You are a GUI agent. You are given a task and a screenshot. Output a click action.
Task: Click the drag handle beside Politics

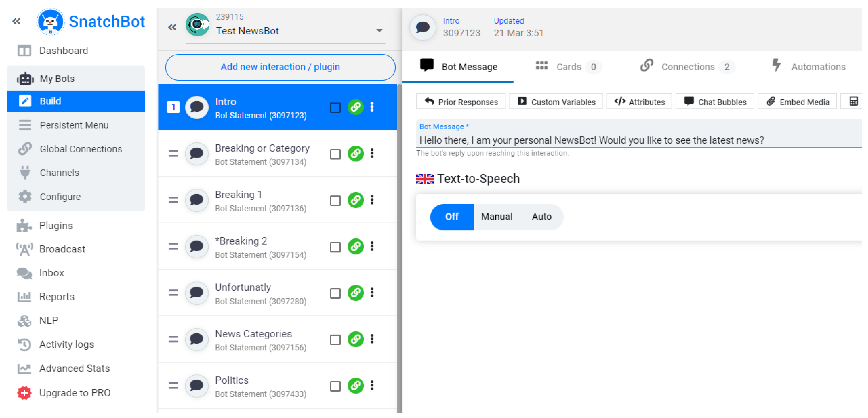pos(173,386)
